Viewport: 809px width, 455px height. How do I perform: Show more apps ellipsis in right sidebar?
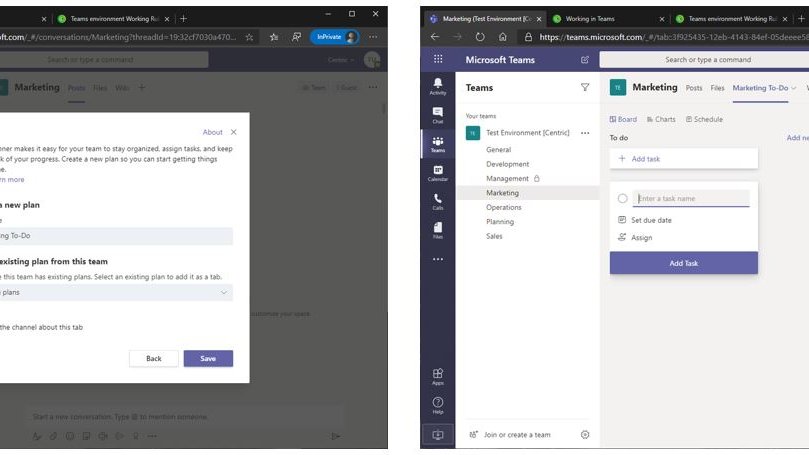438,259
